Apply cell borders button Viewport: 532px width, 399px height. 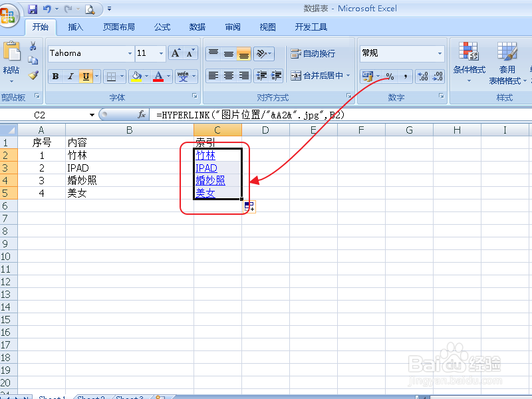[111, 76]
